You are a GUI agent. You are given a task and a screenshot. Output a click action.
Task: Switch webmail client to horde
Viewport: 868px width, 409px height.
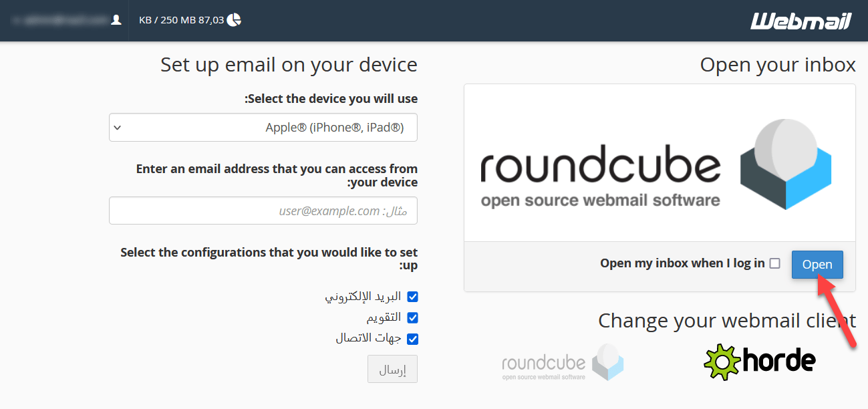point(760,362)
